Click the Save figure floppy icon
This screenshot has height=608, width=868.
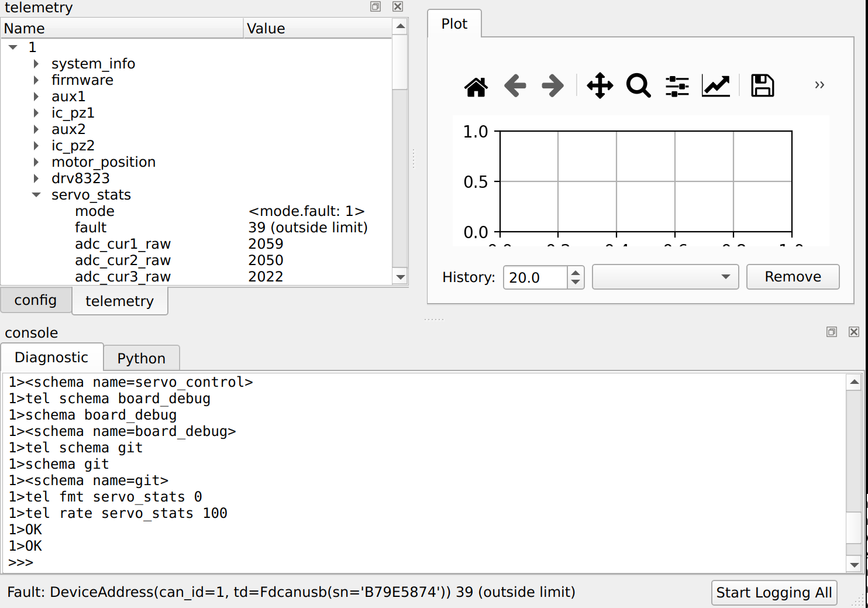click(762, 86)
